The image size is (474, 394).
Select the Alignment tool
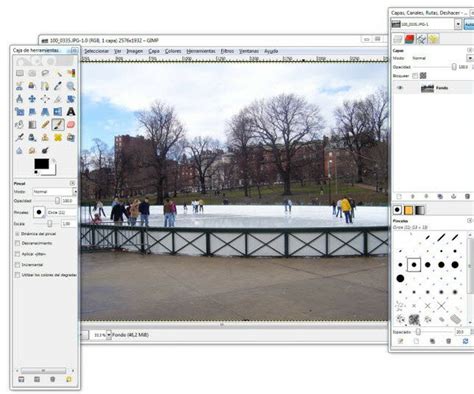[x=45, y=99]
